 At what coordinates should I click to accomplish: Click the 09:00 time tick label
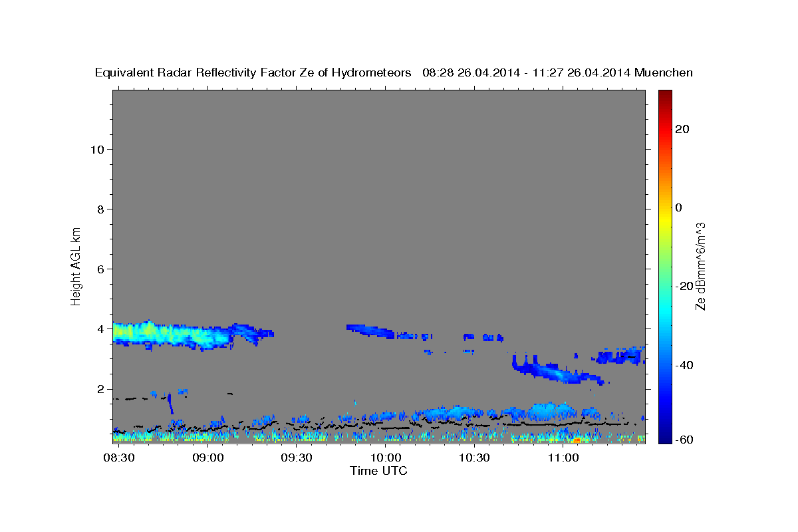click(x=208, y=459)
